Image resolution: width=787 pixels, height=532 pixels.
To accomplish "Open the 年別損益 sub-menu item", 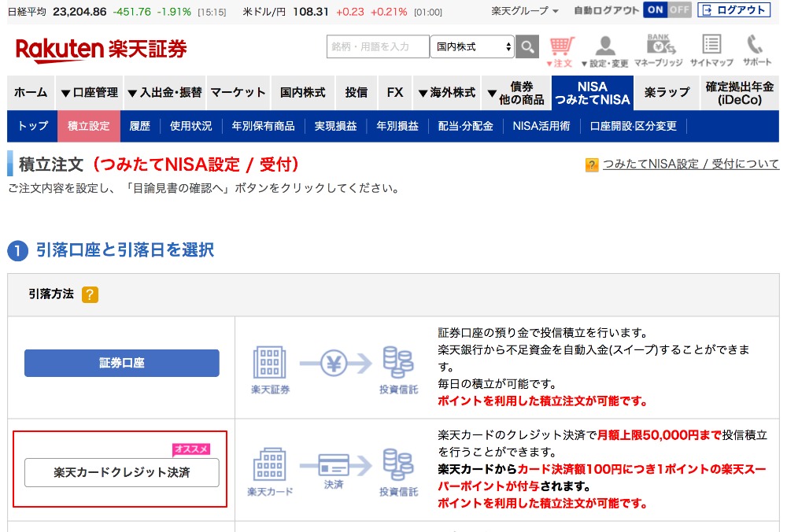I will point(397,126).
